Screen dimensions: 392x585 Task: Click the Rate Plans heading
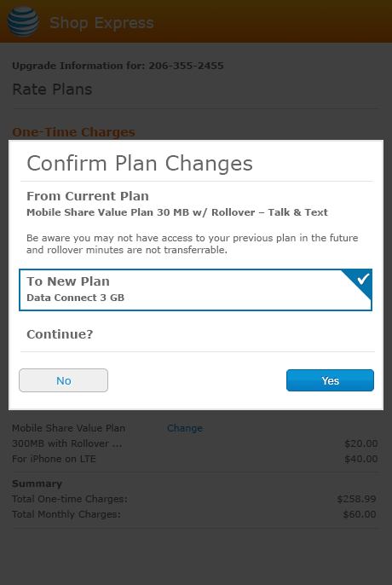tap(52, 90)
